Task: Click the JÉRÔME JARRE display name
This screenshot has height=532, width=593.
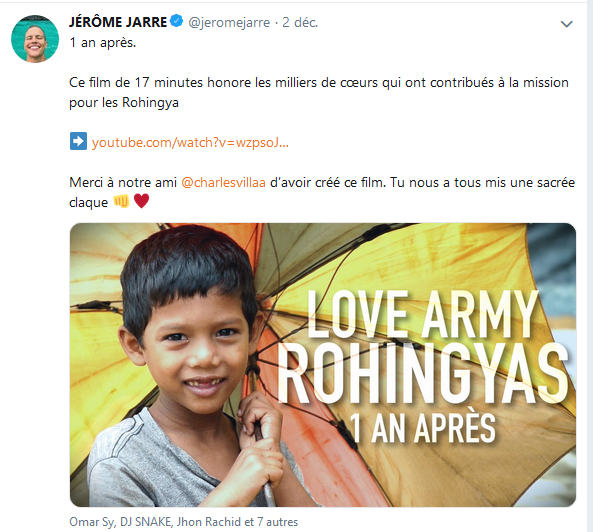Action: (x=118, y=22)
